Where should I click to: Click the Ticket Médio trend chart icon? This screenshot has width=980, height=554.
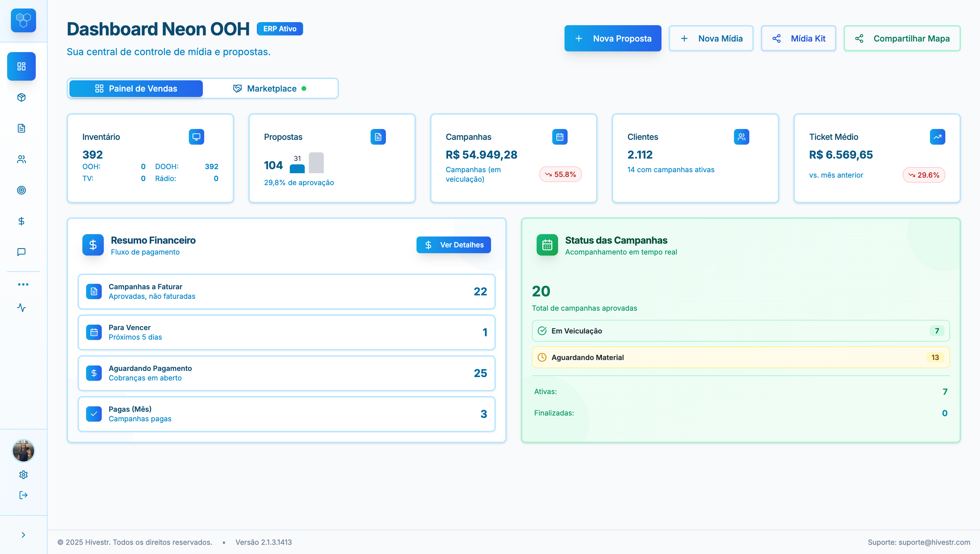coord(937,136)
